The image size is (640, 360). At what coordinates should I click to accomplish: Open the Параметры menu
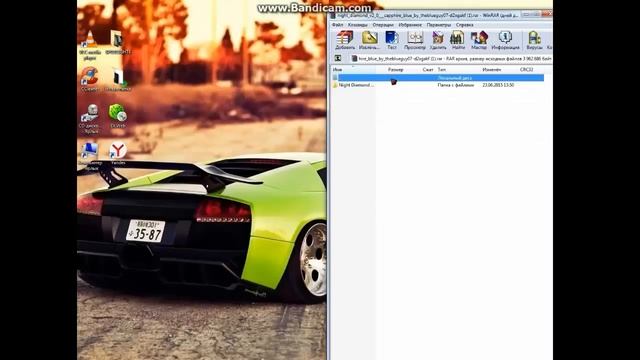coord(439,25)
